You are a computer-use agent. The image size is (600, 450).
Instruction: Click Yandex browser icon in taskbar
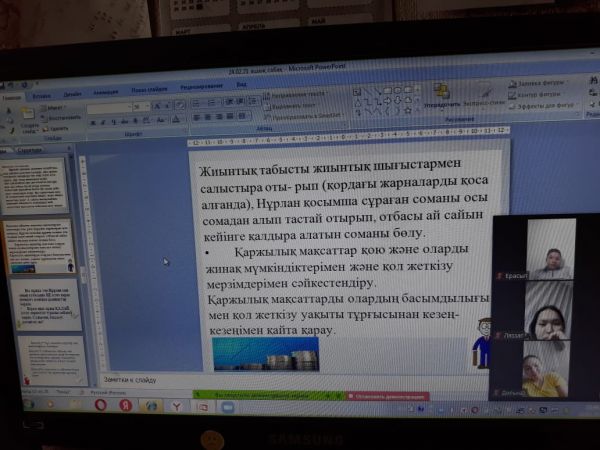[126, 406]
